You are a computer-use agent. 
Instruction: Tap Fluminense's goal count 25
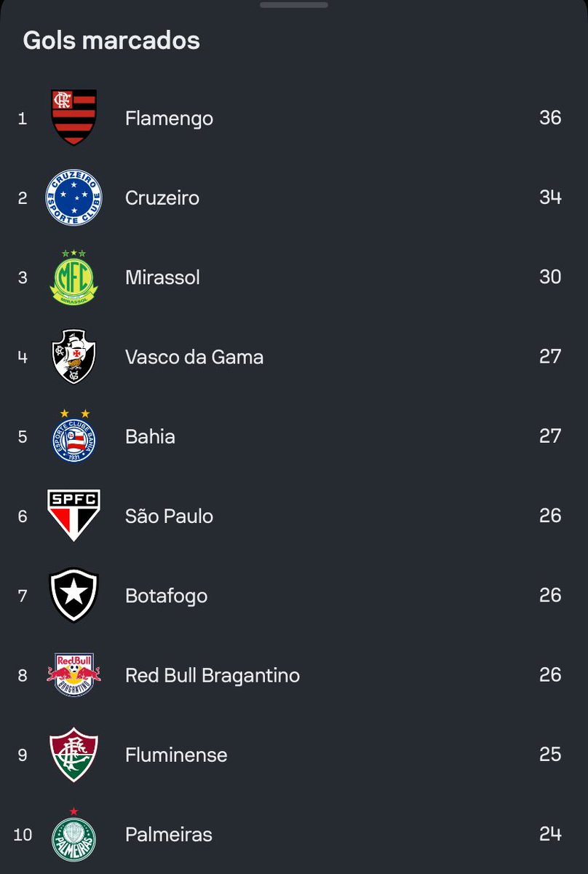coord(550,754)
